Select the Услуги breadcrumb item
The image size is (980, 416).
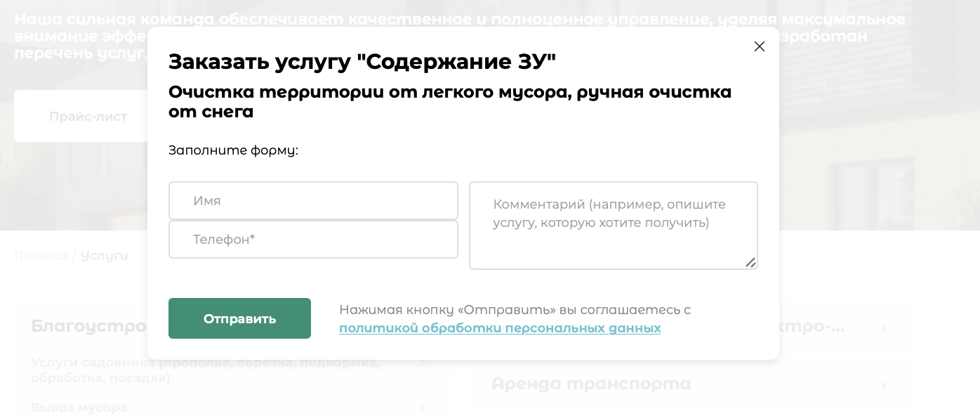[x=104, y=256]
